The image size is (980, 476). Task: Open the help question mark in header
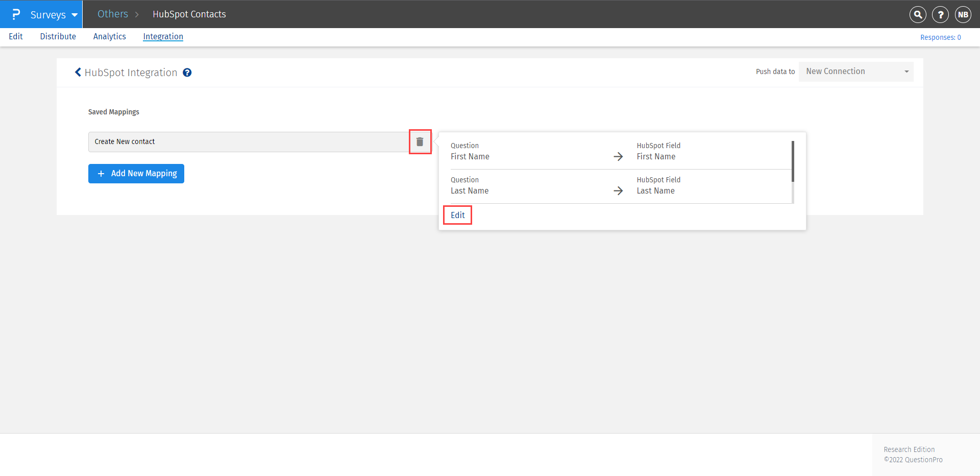pos(940,14)
